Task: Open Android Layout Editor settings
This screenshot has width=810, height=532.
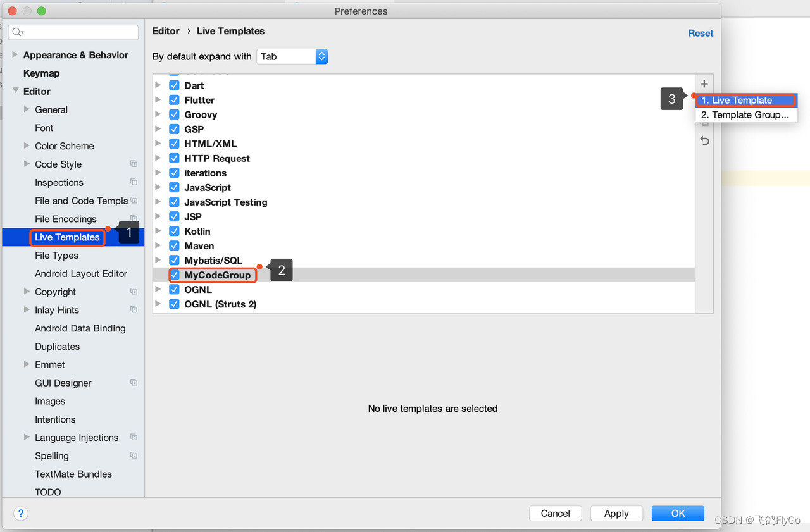Action: 81,274
